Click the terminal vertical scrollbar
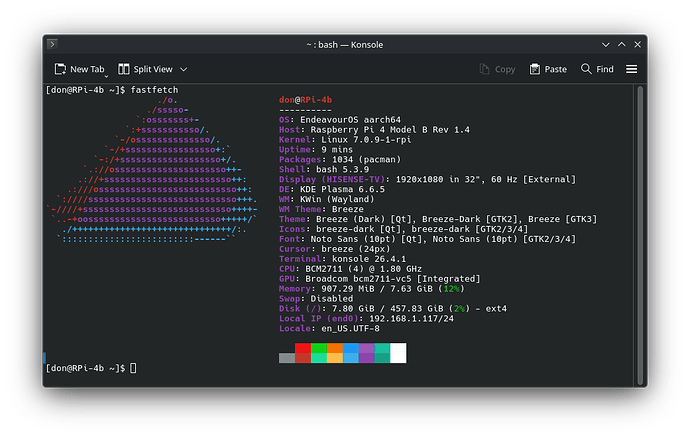 [640, 235]
